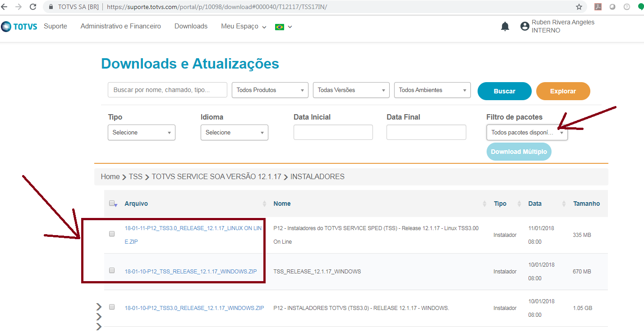Screen dimensions: 644x333
Task: Bookmark this page with the star icon
Action: tap(579, 7)
